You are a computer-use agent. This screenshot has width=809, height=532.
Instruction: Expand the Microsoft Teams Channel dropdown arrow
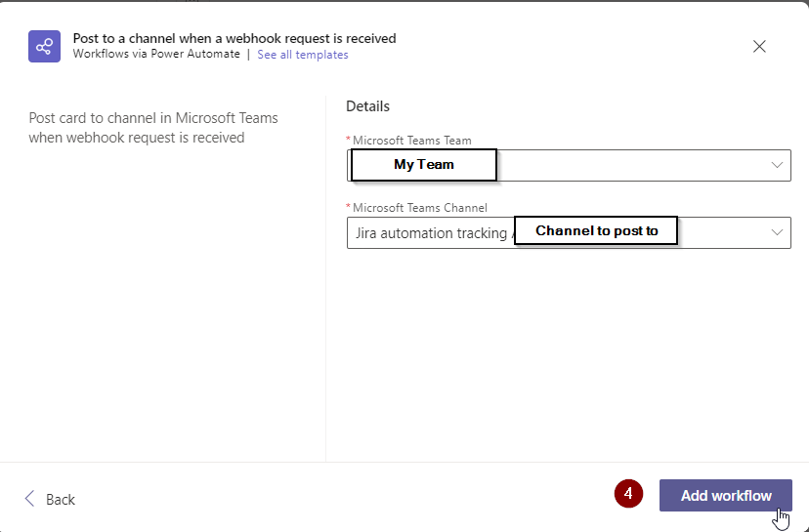[x=777, y=232]
